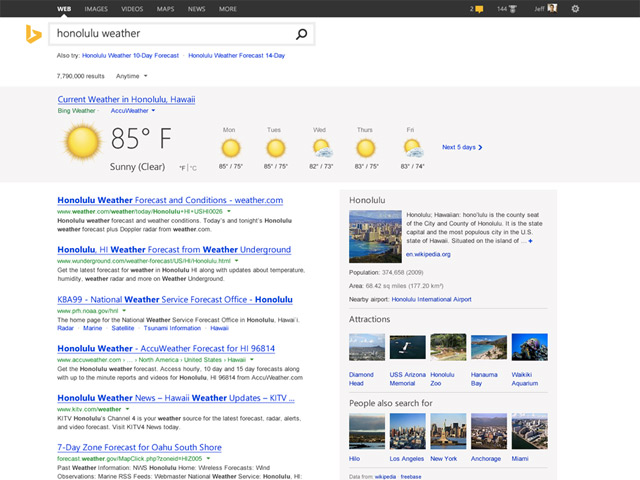Switch to the Web tab
Viewport: 640px width, 480px height.
click(64, 9)
